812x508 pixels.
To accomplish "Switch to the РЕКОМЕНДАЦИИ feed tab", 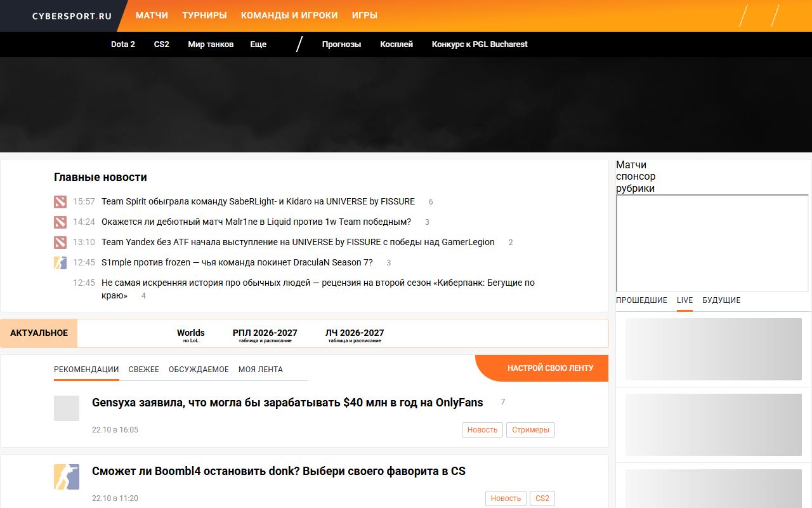I will (86, 370).
